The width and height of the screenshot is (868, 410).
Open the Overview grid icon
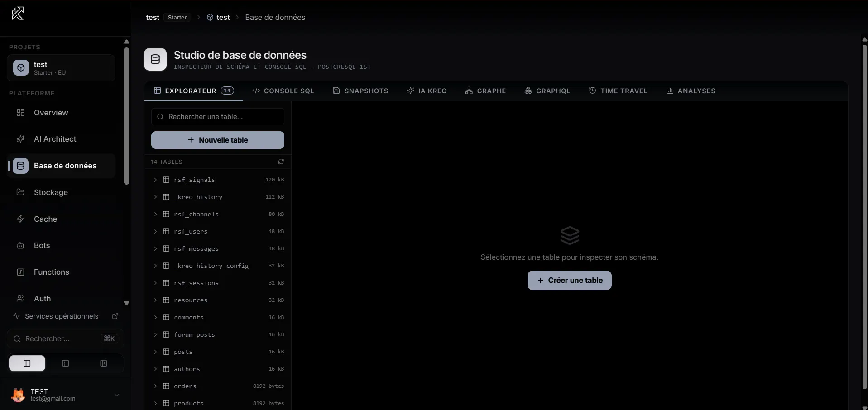point(20,113)
